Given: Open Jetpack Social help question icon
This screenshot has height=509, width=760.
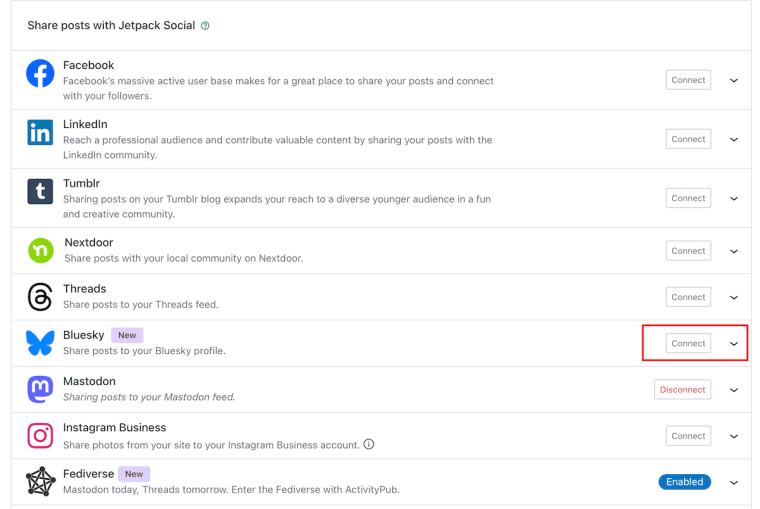Looking at the screenshot, I should [x=205, y=26].
